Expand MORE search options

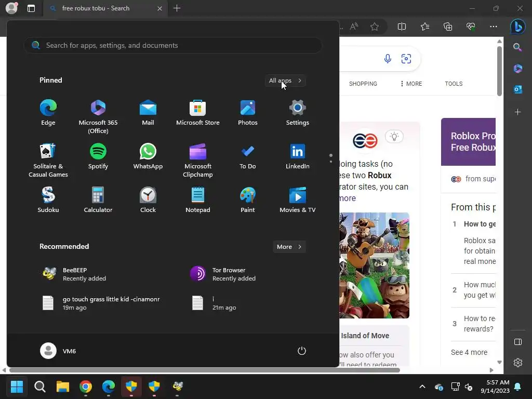click(411, 84)
